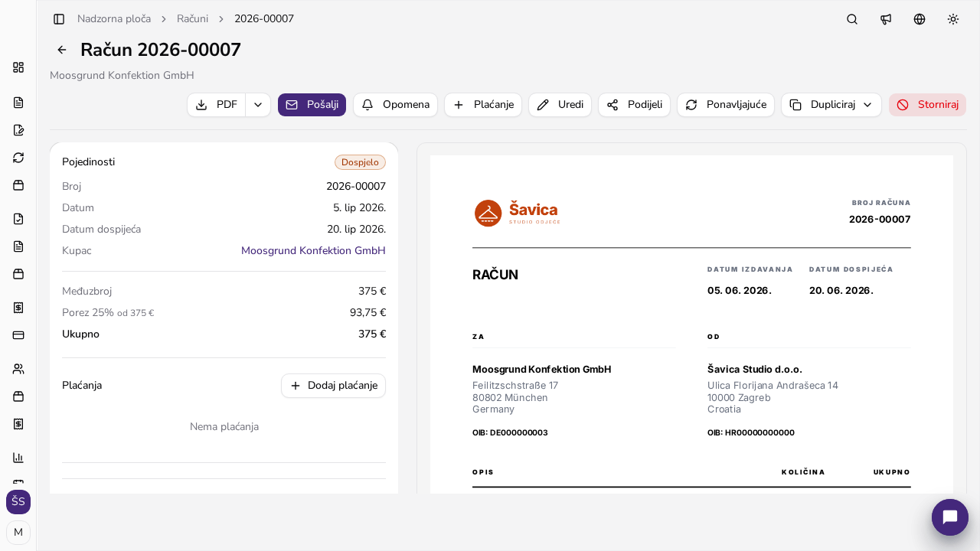Edit the invoice with Uredi
This screenshot has width=980, height=551.
tap(560, 105)
